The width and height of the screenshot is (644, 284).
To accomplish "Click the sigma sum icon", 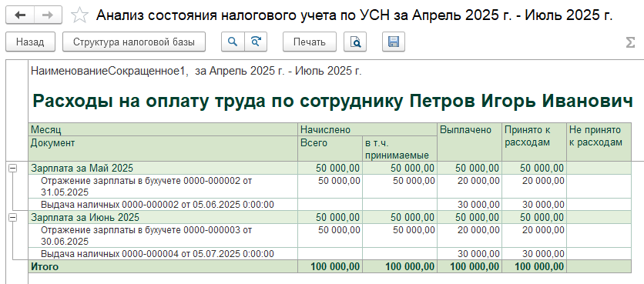I will [x=630, y=42].
